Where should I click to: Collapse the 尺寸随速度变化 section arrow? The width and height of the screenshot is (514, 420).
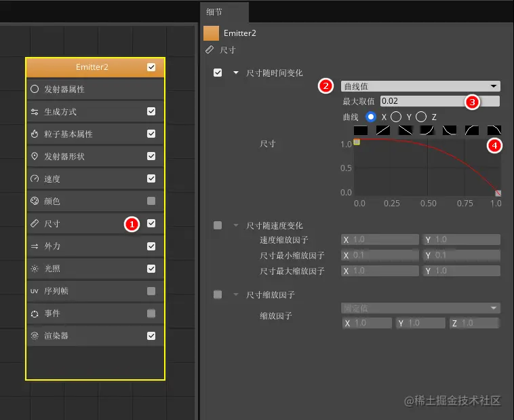(236, 225)
